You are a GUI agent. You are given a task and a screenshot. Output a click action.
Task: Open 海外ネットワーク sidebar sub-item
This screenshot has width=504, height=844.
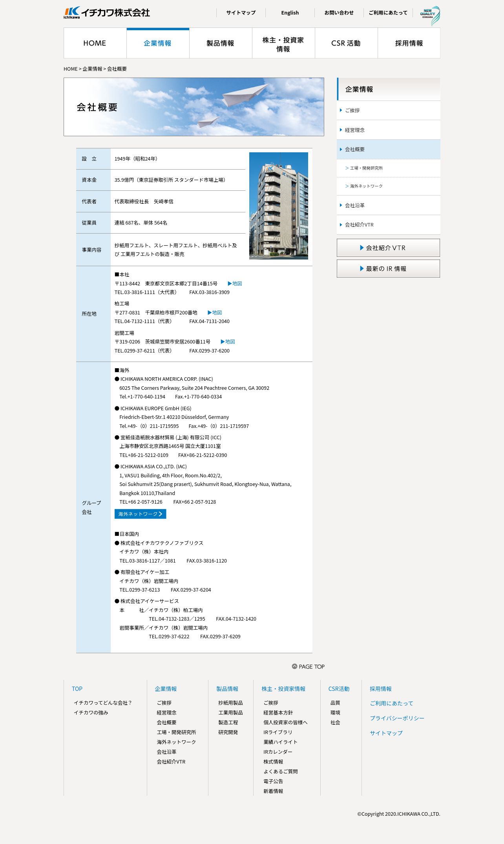click(389, 186)
